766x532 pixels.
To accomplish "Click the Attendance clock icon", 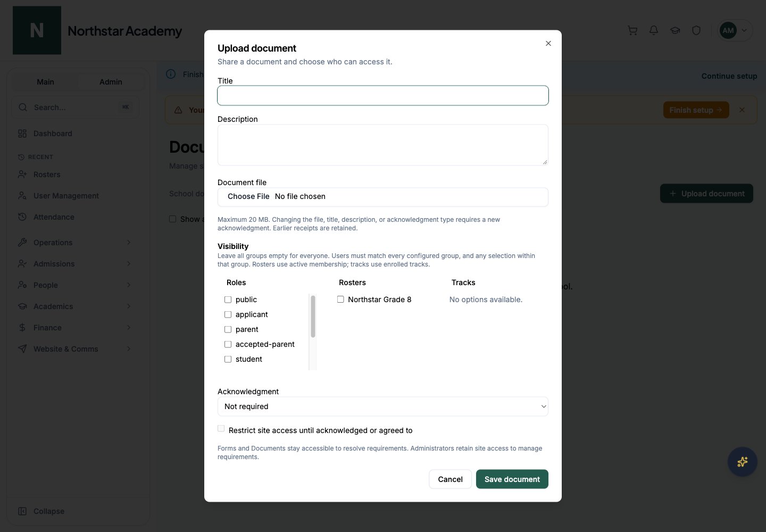I will pos(22,217).
